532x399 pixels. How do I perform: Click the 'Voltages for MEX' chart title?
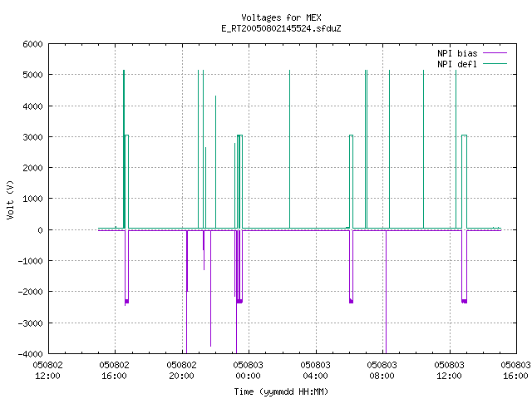(281, 17)
